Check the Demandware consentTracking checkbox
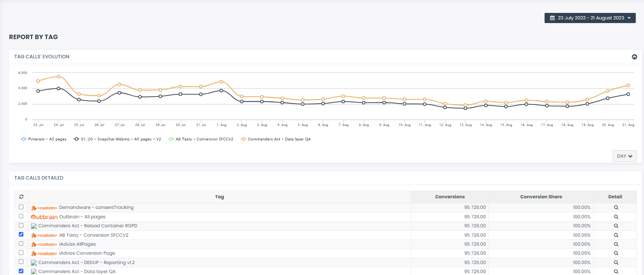 pos(21,207)
